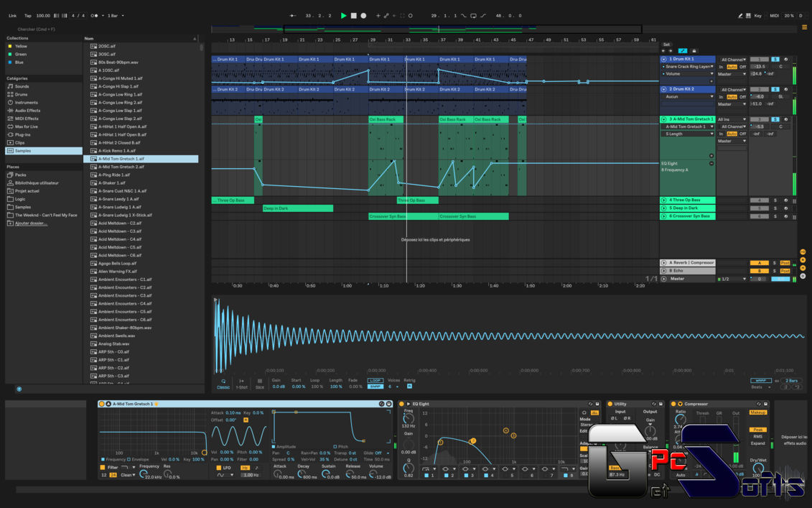
Task: Toggle the Amplitude envelope checkbox
Action: [x=274, y=446]
